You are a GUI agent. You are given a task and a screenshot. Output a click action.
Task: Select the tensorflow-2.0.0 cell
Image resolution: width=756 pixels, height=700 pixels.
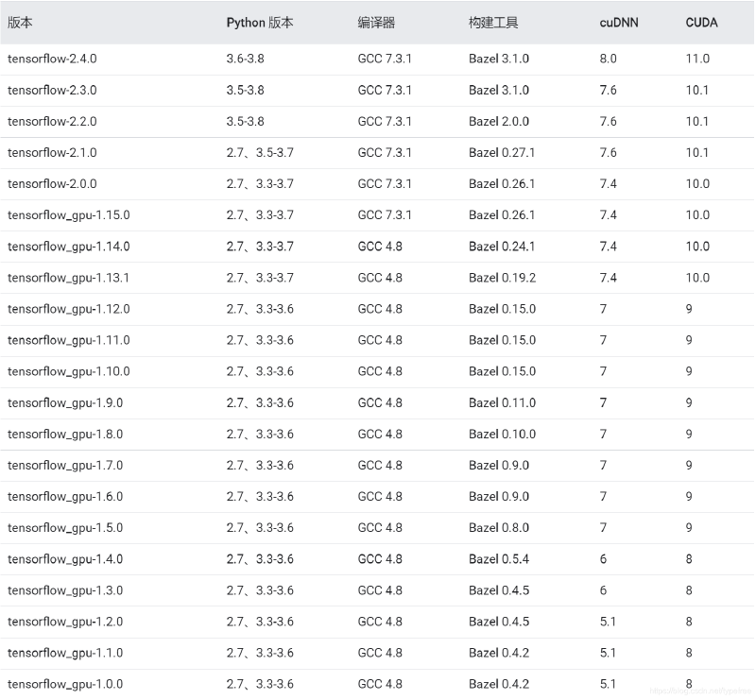(52, 184)
